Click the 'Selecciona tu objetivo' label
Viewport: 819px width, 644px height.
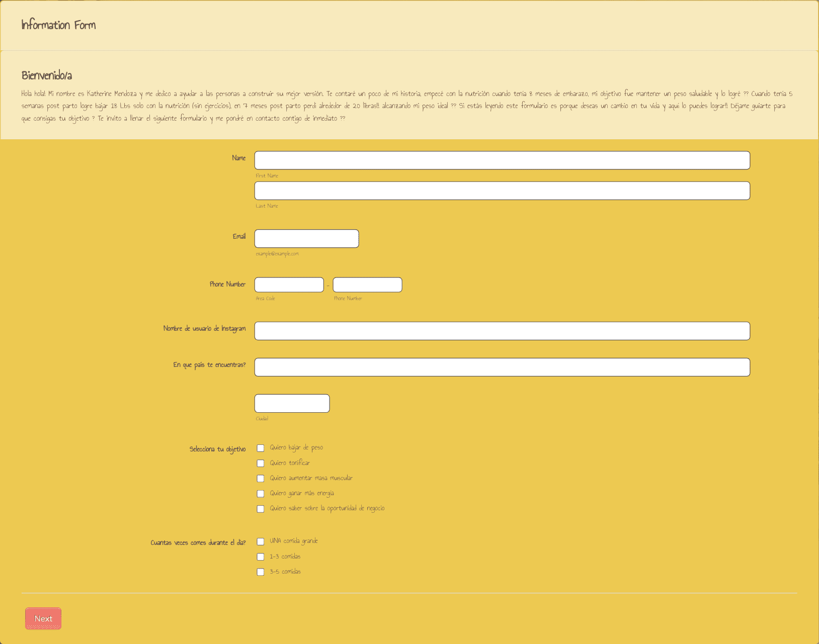217,449
